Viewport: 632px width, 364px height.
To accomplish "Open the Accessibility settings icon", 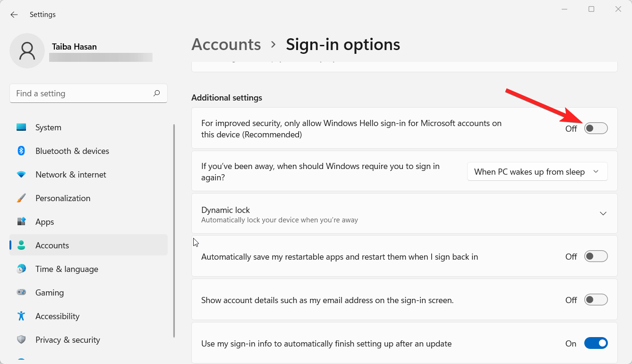I will (x=21, y=316).
